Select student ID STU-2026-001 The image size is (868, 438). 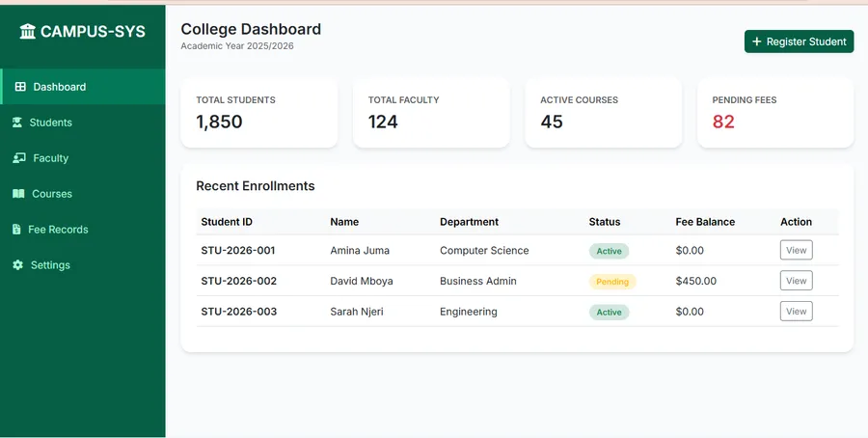pos(238,250)
